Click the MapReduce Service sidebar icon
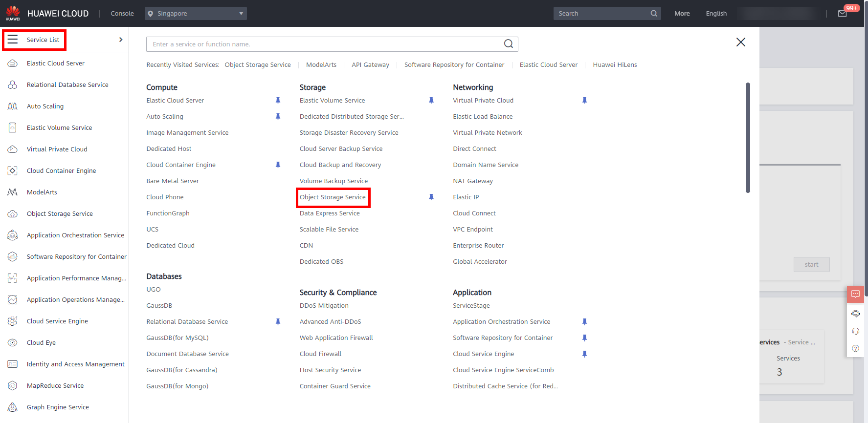Image resolution: width=868 pixels, height=423 pixels. tap(13, 386)
